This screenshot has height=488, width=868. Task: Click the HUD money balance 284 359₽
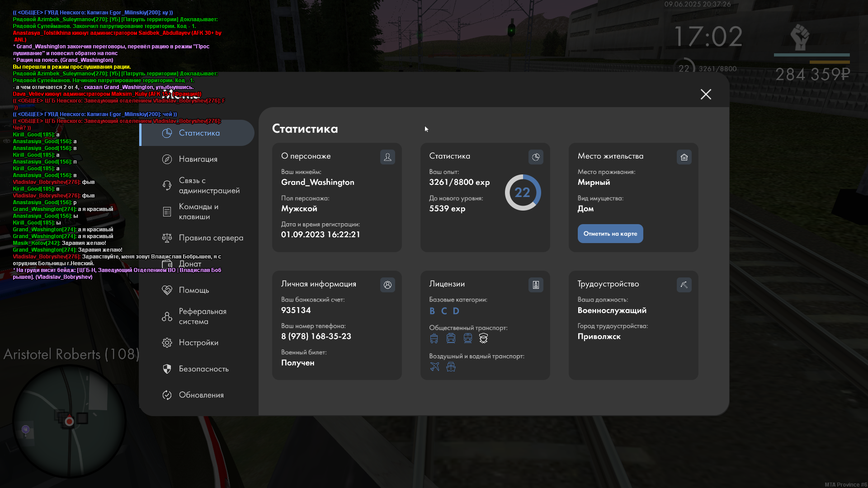pyautogui.click(x=812, y=74)
